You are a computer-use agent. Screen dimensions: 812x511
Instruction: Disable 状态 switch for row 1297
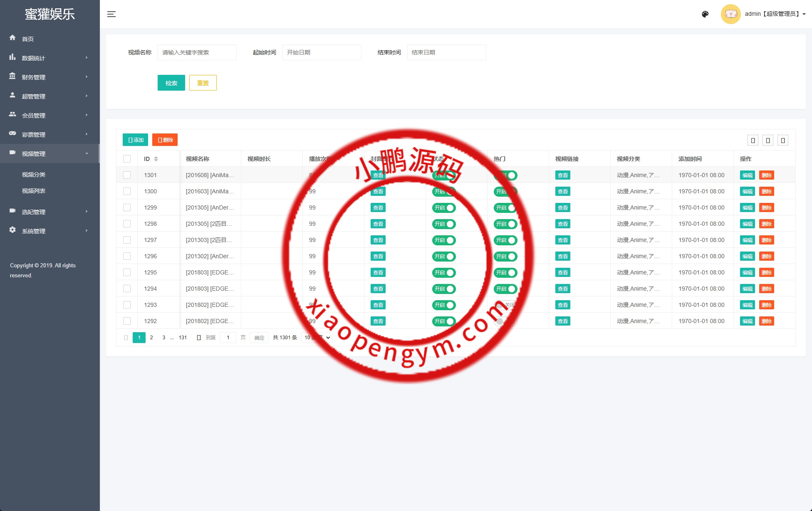pyautogui.click(x=444, y=240)
